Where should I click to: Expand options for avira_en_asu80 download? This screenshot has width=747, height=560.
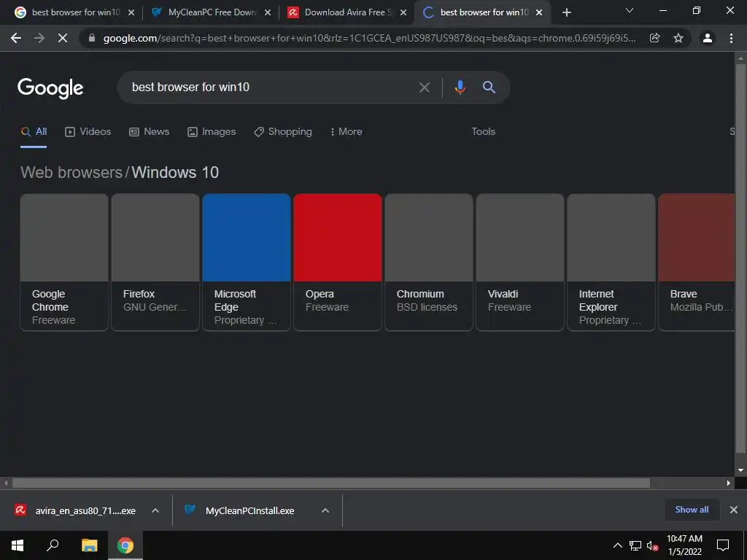155,510
